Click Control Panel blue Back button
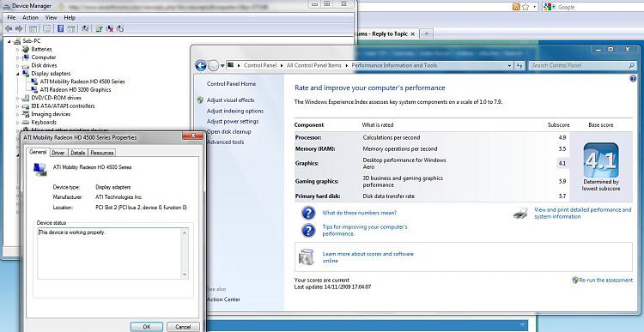Image resolution: width=644 pixels, height=332 pixels. point(201,65)
